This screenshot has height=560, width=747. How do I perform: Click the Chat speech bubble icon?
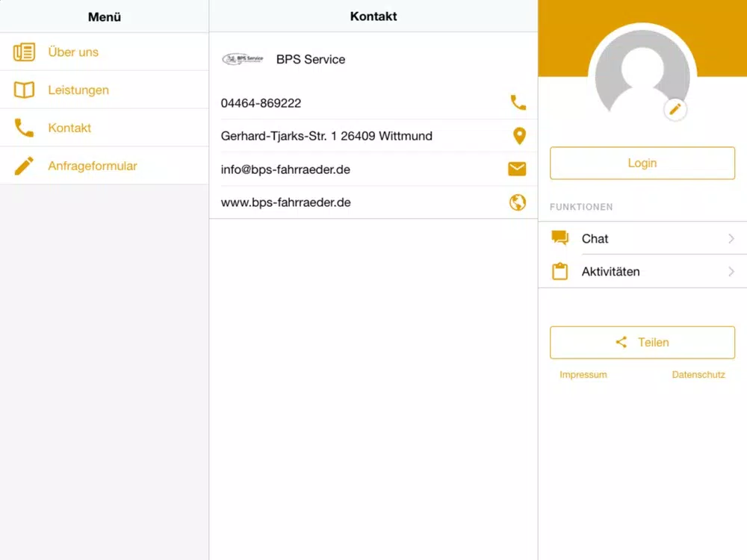560,238
